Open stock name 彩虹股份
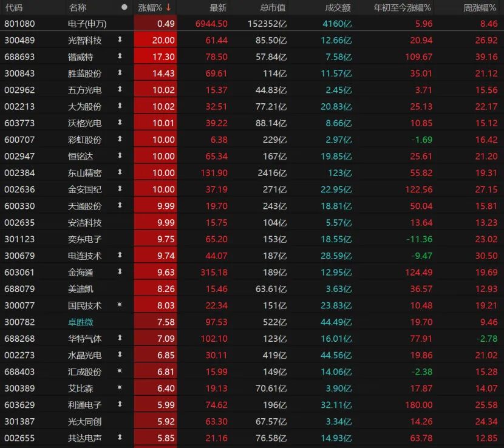Screen dimensions: 504x448 pos(84,140)
